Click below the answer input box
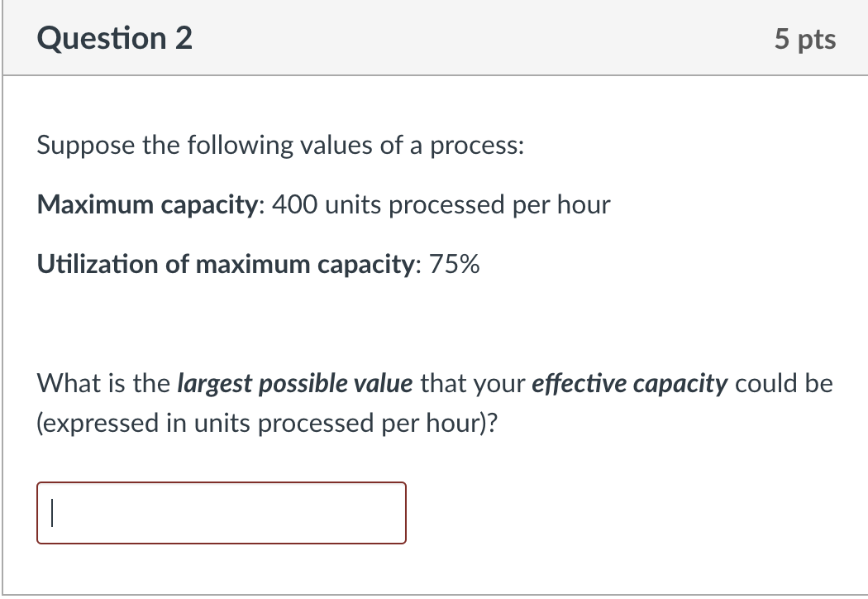Image resolution: width=868 pixels, height=599 pixels. coord(222,571)
